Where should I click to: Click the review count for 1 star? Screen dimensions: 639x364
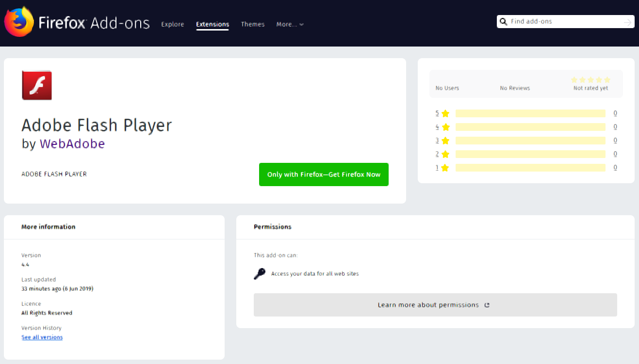615,168
